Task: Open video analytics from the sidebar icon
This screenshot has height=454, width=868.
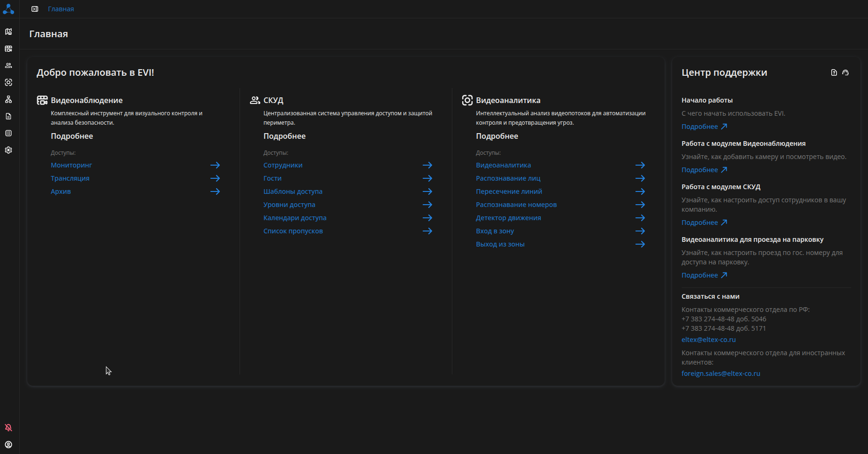Action: click(x=8, y=82)
